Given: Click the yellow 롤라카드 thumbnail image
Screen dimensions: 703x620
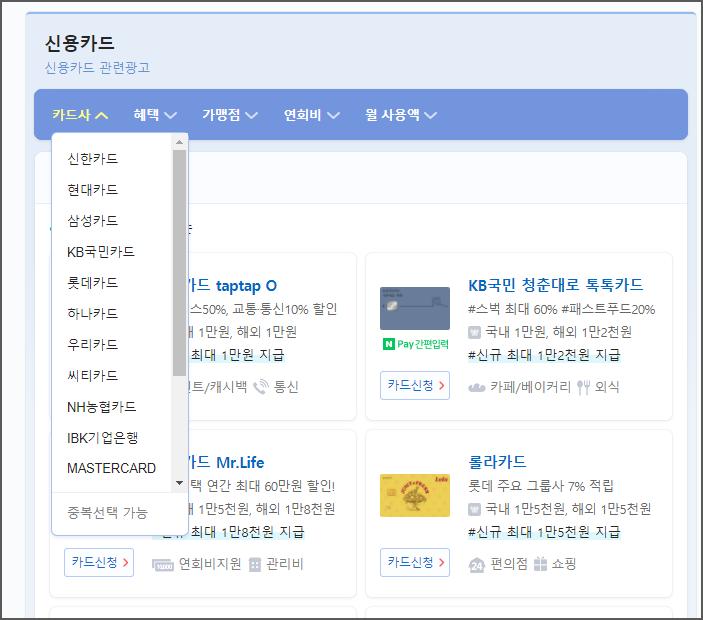Looking at the screenshot, I should tap(415, 495).
